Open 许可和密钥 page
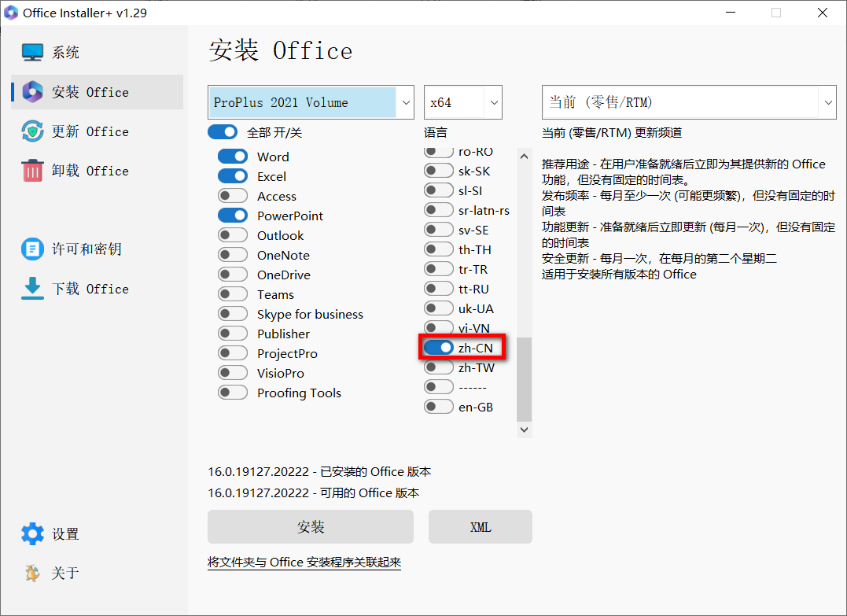Image resolution: width=847 pixels, height=616 pixels. [98, 249]
